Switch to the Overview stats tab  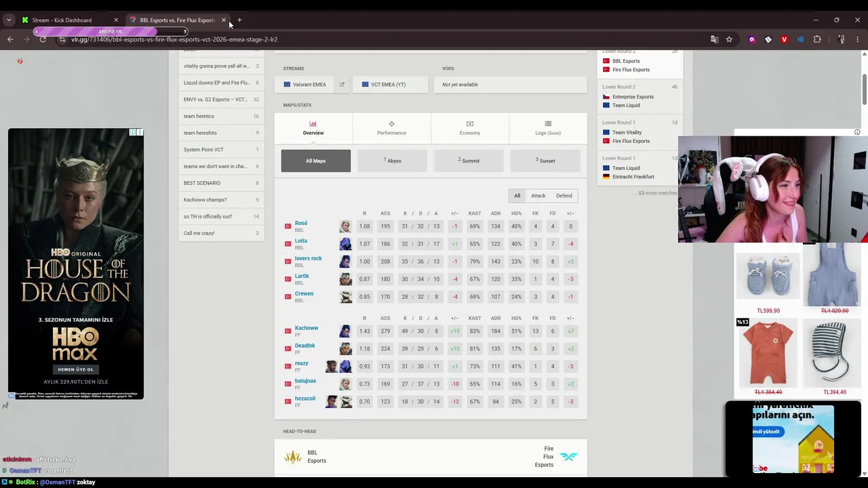click(x=313, y=128)
